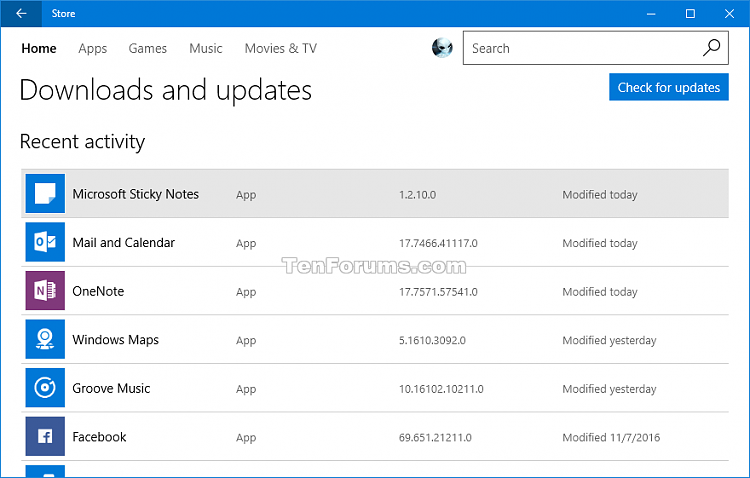This screenshot has width=750, height=478.
Task: Switch to the Games tab
Action: click(x=147, y=48)
